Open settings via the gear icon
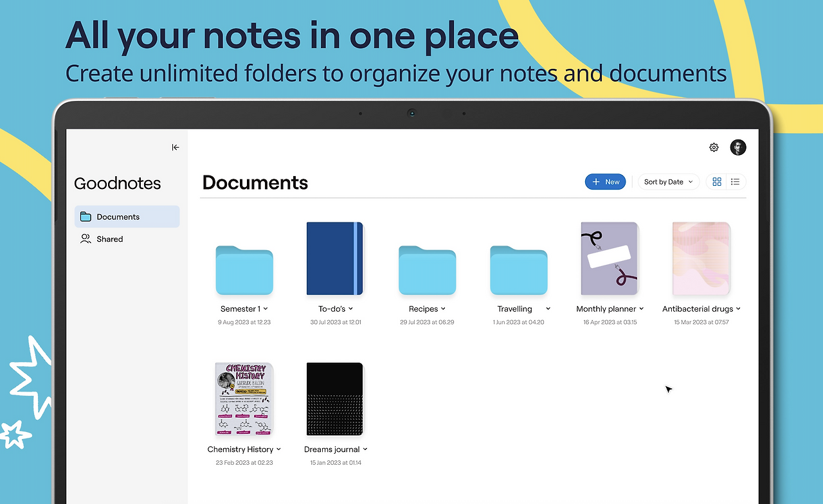The height and width of the screenshot is (504, 823). [714, 147]
